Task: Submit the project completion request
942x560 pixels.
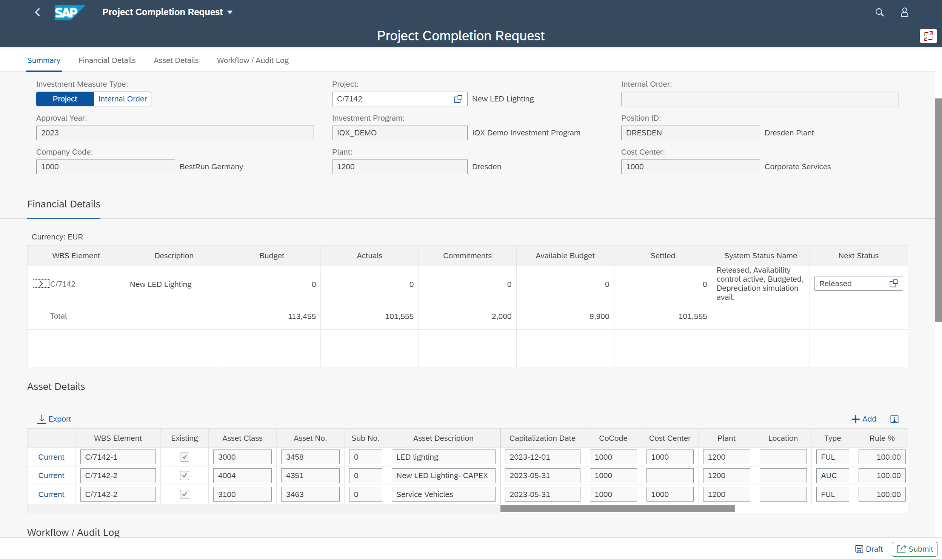Action: pyautogui.click(x=914, y=549)
